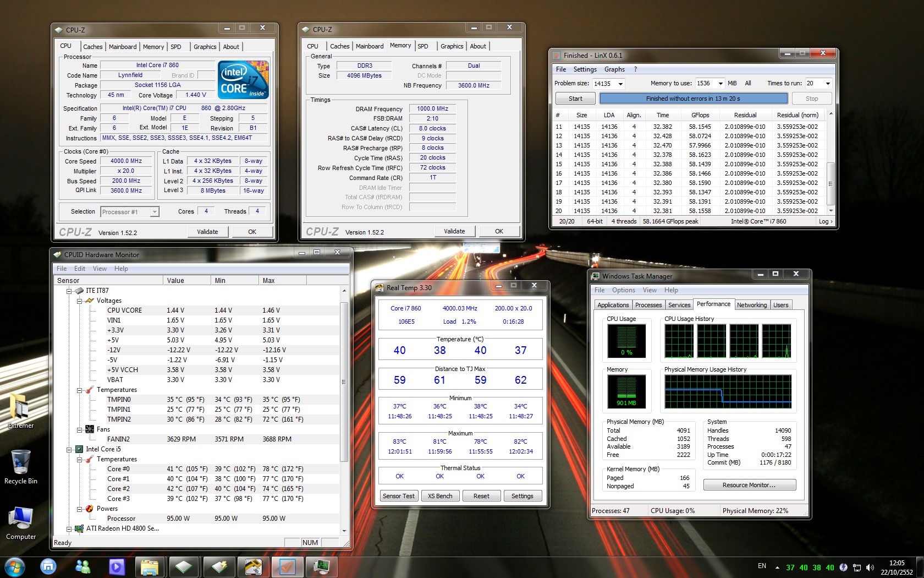Switch to LinX via its taskbar checkmark icon

click(287, 566)
